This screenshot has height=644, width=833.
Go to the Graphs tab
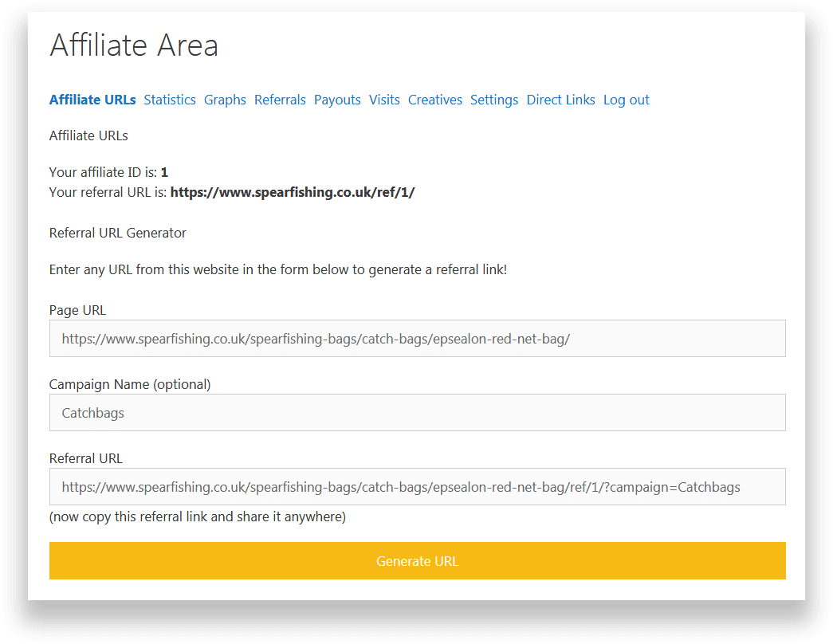[225, 100]
